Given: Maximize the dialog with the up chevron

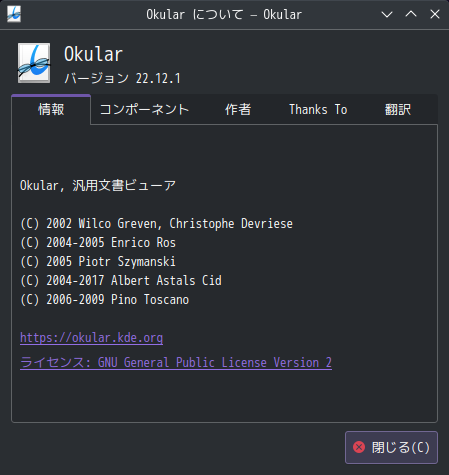Looking at the screenshot, I should click(x=411, y=14).
